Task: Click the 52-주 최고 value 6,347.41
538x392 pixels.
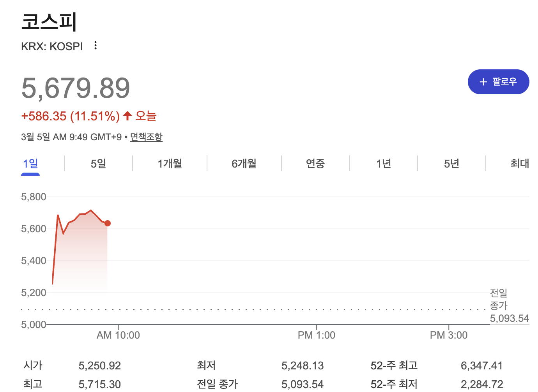Action: click(482, 366)
